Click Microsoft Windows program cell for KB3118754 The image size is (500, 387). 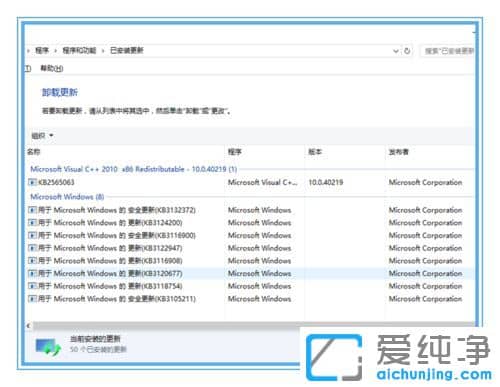(259, 286)
